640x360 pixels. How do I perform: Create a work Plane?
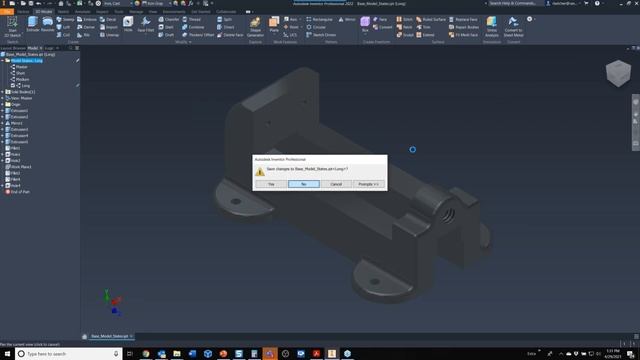pyautogui.click(x=274, y=25)
